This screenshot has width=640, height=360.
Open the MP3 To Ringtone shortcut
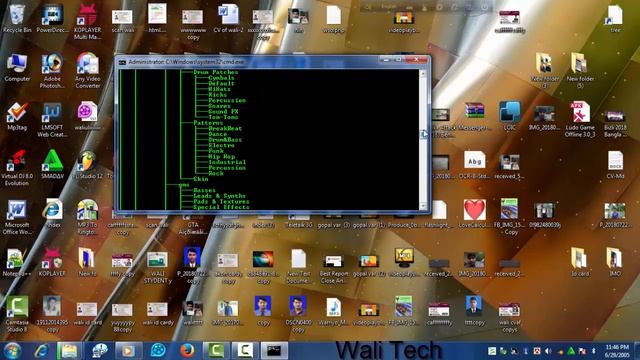[x=87, y=216]
